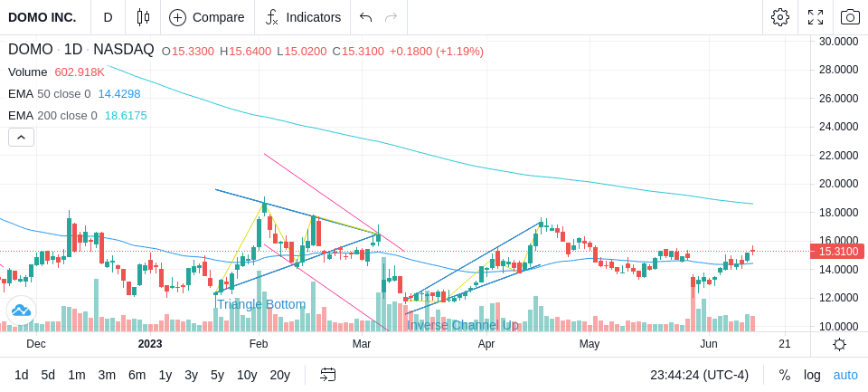Click the 15.3100 current price label

click(837, 252)
